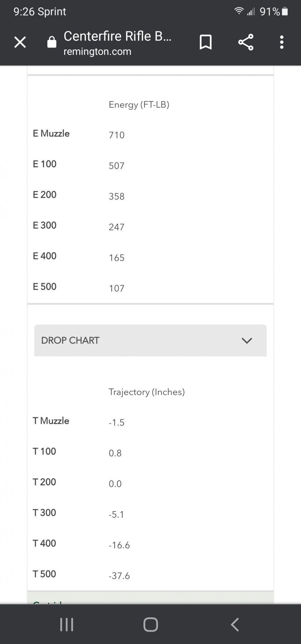The height and width of the screenshot is (644, 301).
Task: Tap the Energy (FT-LB) column header
Action: (x=139, y=105)
